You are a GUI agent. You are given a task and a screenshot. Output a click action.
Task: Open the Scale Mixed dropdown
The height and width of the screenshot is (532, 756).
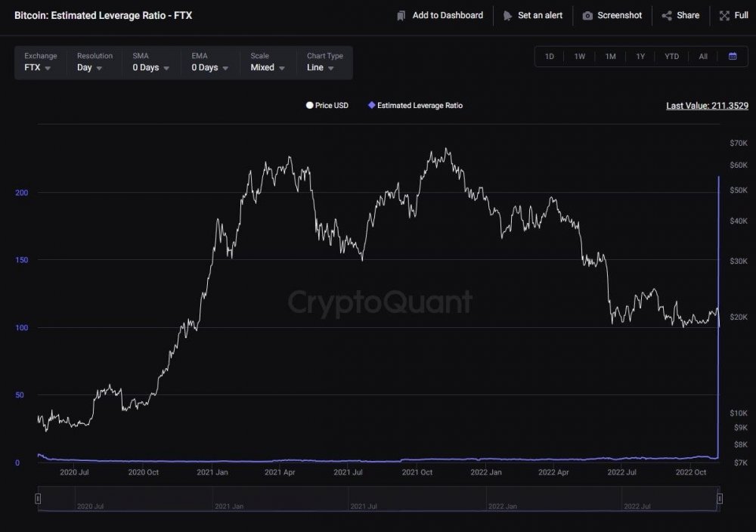(x=268, y=62)
